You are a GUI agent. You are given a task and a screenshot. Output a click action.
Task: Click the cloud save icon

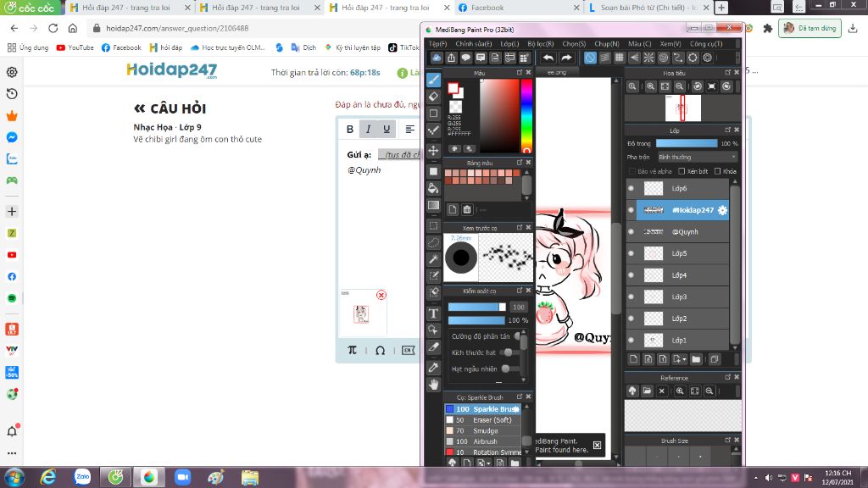point(437,58)
